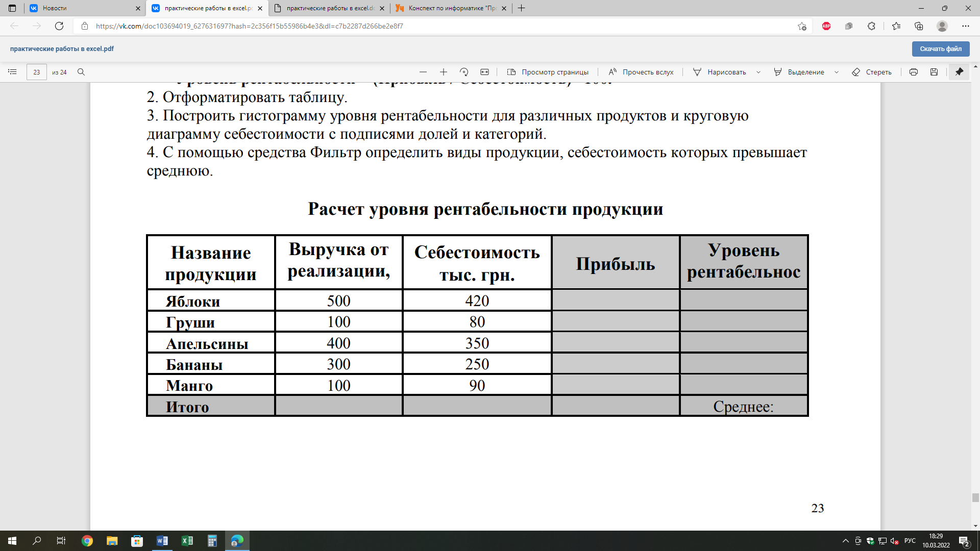Start Прочесть вслух read aloud
Image resolution: width=980 pixels, height=551 pixels.
[x=641, y=72]
